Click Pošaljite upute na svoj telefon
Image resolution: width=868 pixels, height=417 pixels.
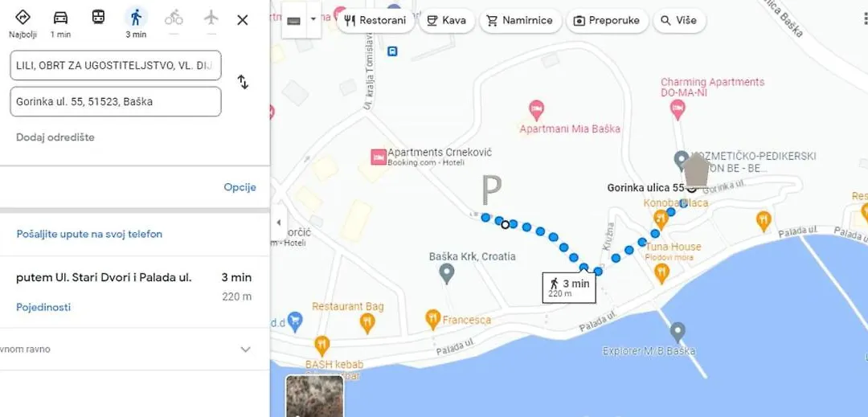pyautogui.click(x=89, y=234)
